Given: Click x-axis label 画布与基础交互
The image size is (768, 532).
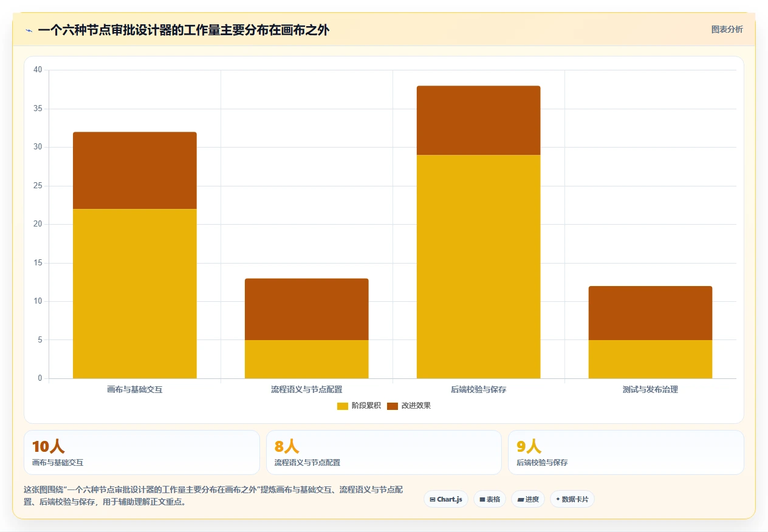Looking at the screenshot, I should tap(135, 389).
